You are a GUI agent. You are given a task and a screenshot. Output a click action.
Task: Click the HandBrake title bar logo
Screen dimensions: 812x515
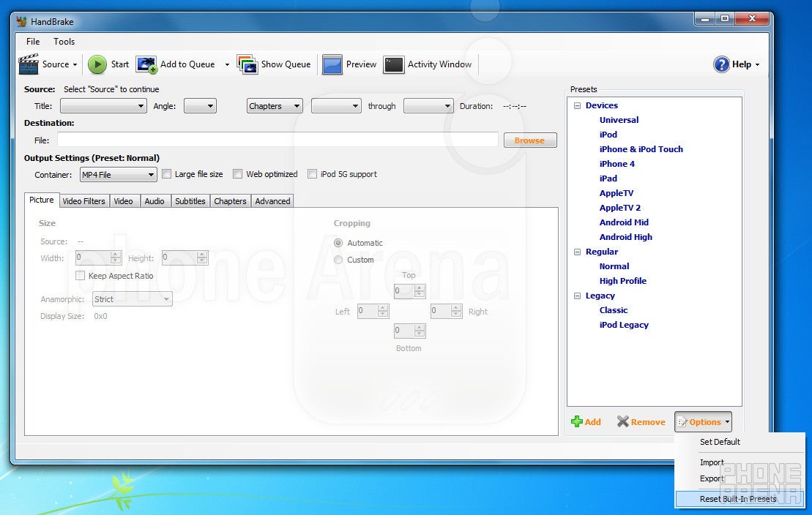pos(21,22)
